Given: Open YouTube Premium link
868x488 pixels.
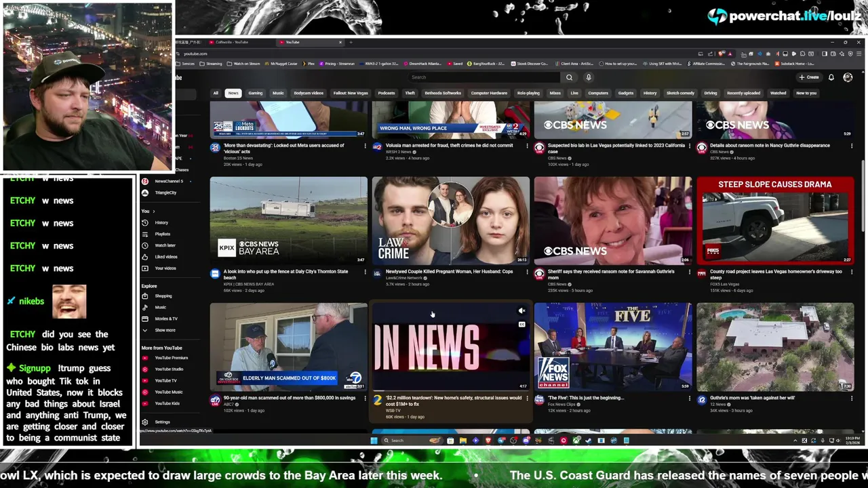Looking at the screenshot, I should tap(171, 358).
